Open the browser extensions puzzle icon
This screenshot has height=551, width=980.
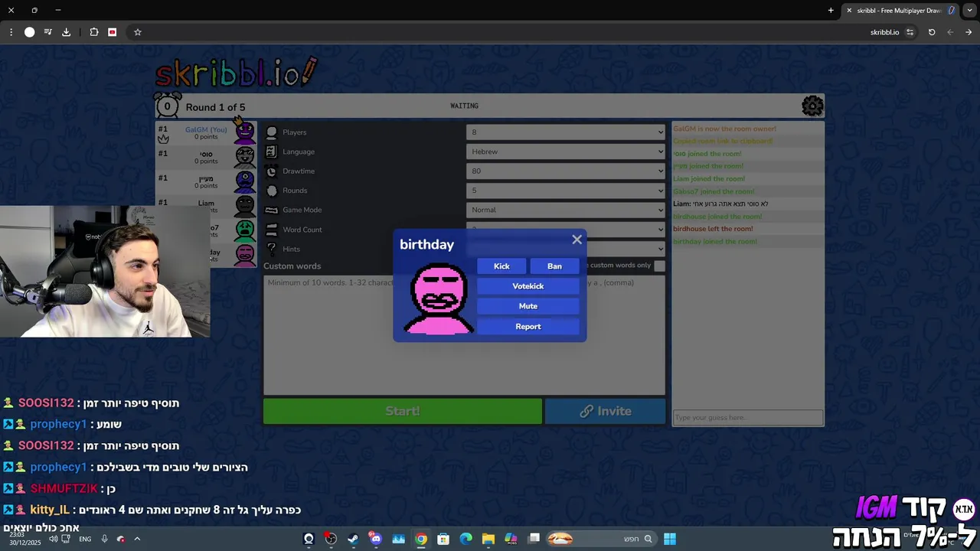(94, 32)
